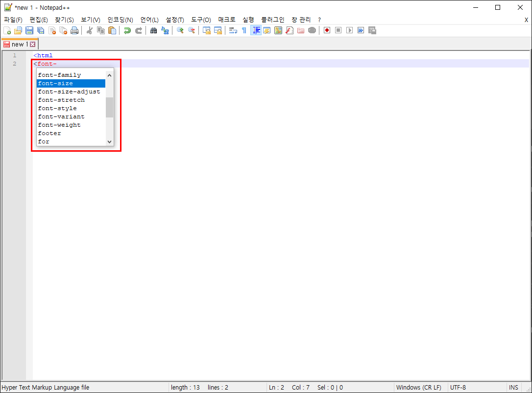Choose font-size-adjust from autocomplete list

click(71, 92)
